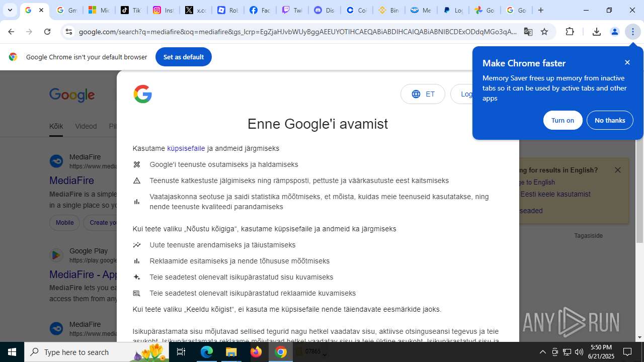
Task: Open Task View on the taskbar
Action: (x=182, y=352)
